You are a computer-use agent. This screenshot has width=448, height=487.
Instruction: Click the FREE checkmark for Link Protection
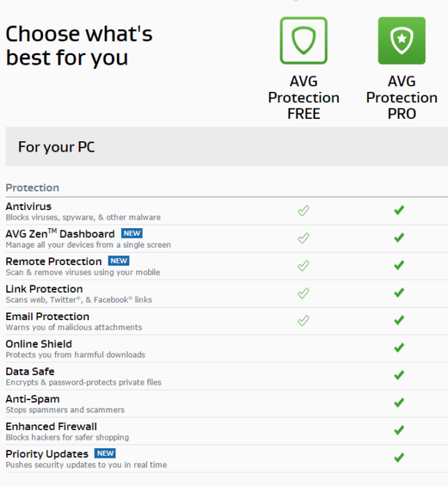point(303,293)
